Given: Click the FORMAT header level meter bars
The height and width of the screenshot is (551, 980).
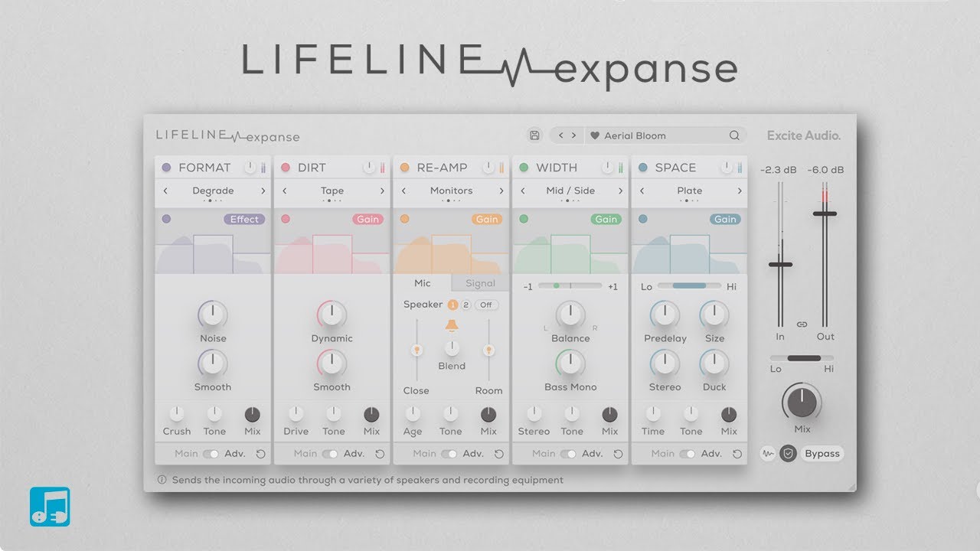Looking at the screenshot, I should 263,168.
